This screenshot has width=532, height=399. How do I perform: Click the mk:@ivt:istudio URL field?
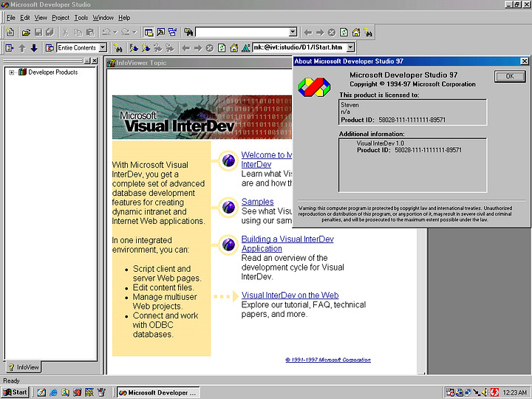coord(299,47)
